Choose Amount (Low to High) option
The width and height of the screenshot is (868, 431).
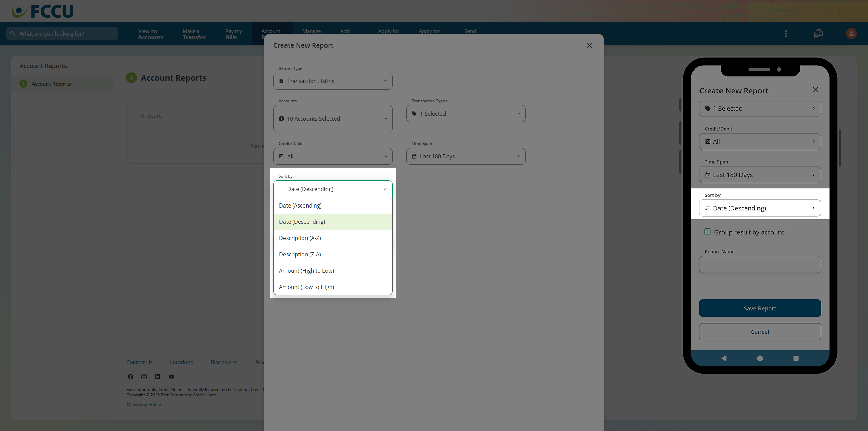click(x=333, y=287)
